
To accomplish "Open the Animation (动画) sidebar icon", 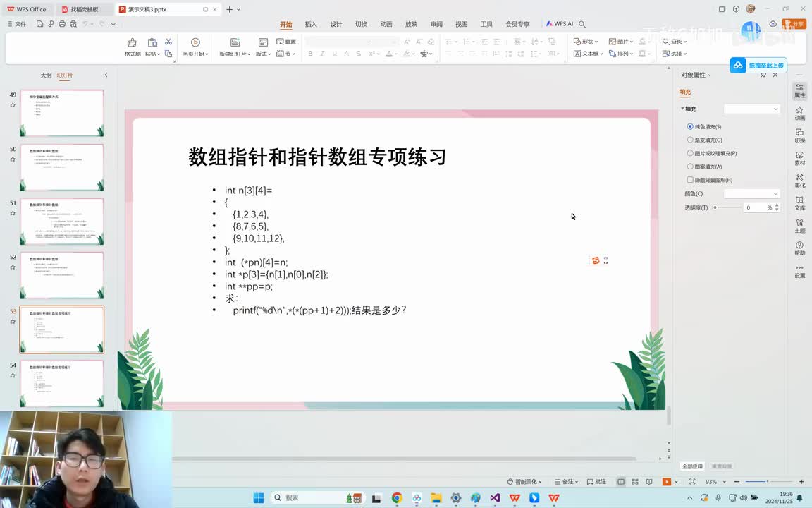I will (x=799, y=113).
